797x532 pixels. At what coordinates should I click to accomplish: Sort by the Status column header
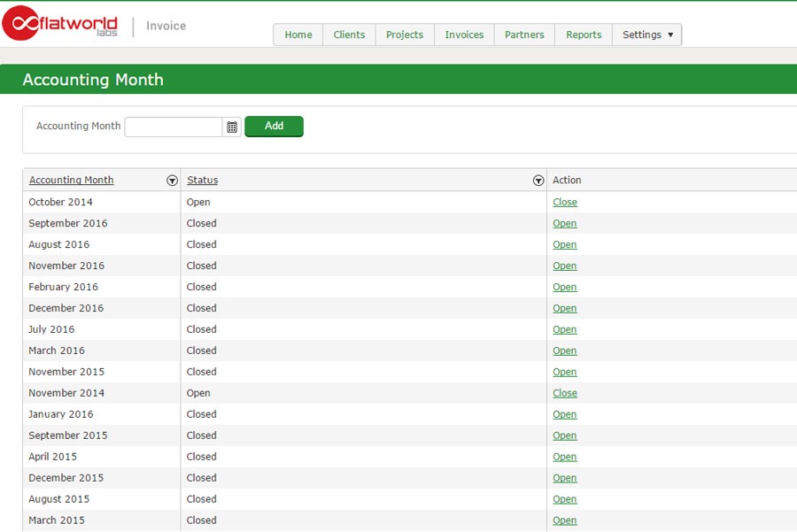(201, 180)
